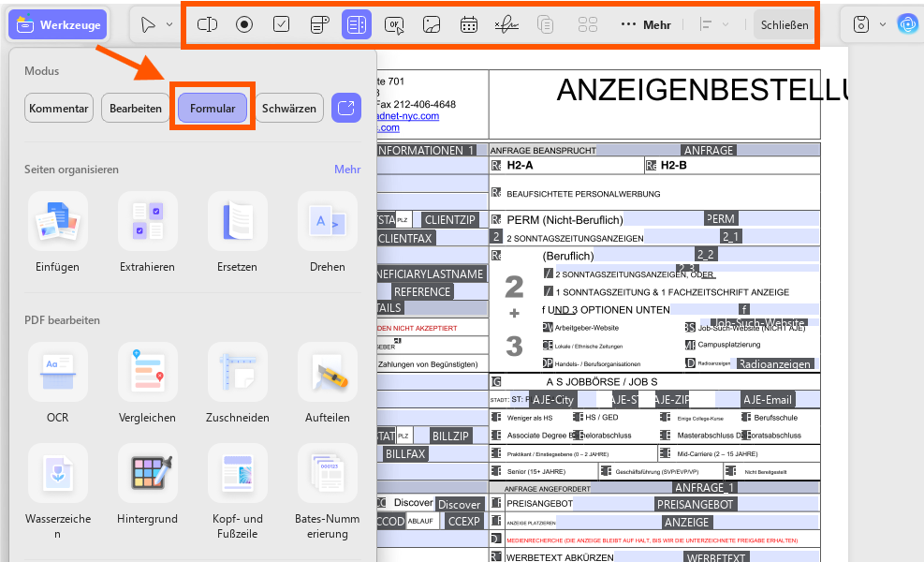Screen dimensions: 924x562
Task: Select the date field form tool
Action: pos(469,24)
